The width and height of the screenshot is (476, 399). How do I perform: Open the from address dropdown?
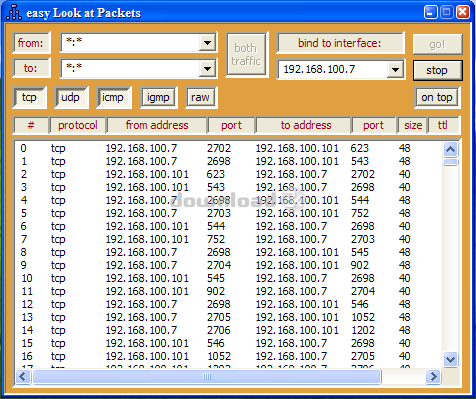coord(207,43)
